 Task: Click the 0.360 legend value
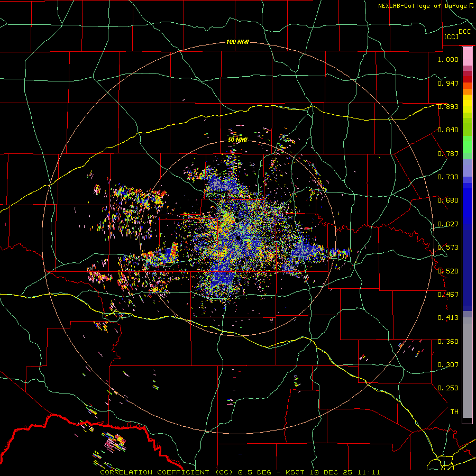click(x=448, y=342)
